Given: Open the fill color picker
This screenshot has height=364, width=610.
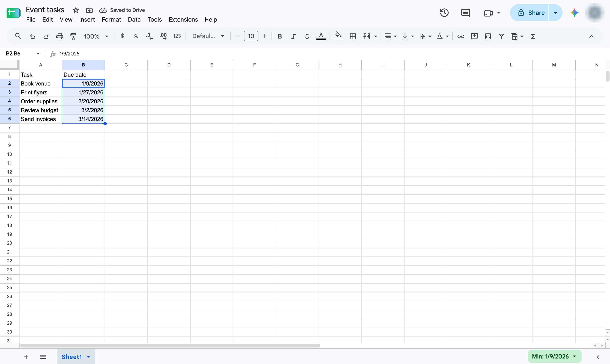Looking at the screenshot, I should tap(338, 36).
